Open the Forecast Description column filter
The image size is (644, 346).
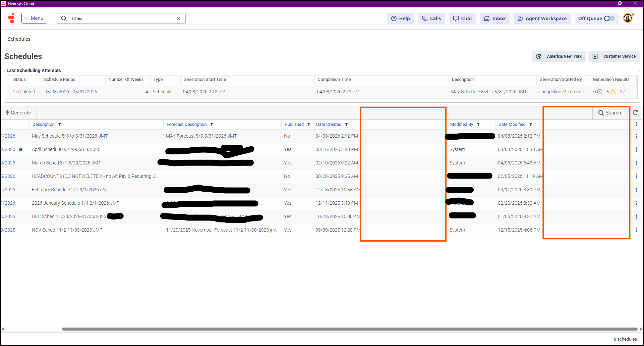coord(212,125)
